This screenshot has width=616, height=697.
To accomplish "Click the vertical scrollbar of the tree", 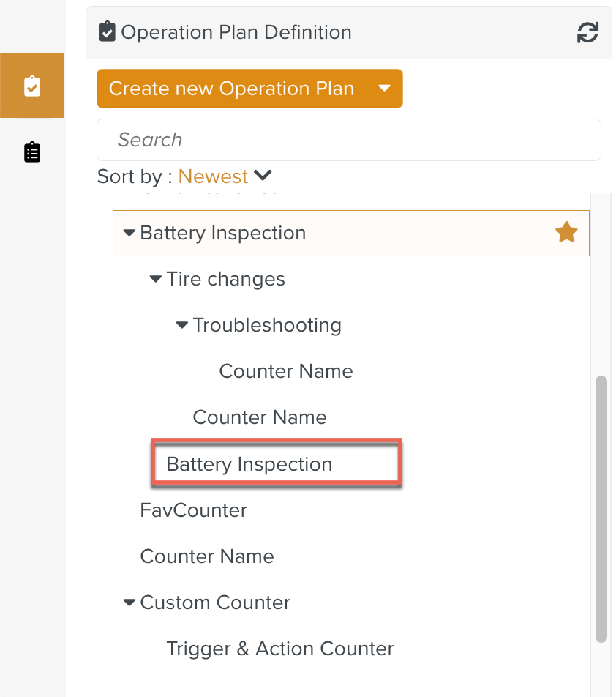I will [601, 509].
